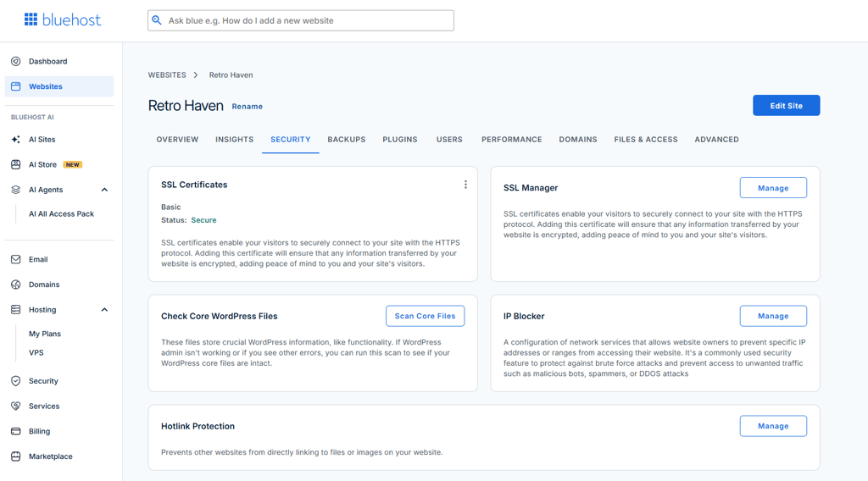Open the USERS tab
Viewport: 868px width, 481px height.
449,140
